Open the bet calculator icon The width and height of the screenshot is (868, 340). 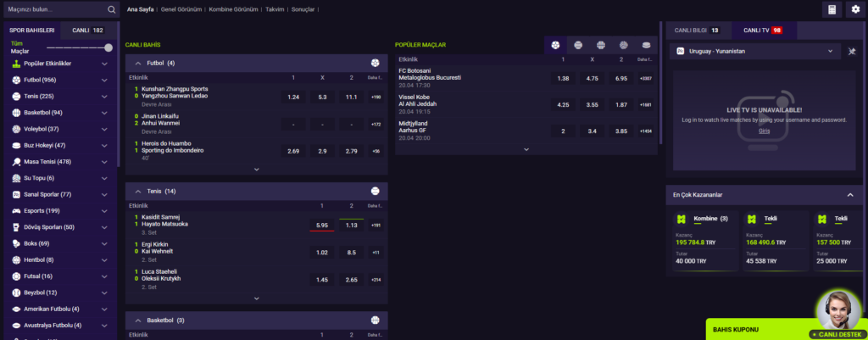pyautogui.click(x=832, y=9)
